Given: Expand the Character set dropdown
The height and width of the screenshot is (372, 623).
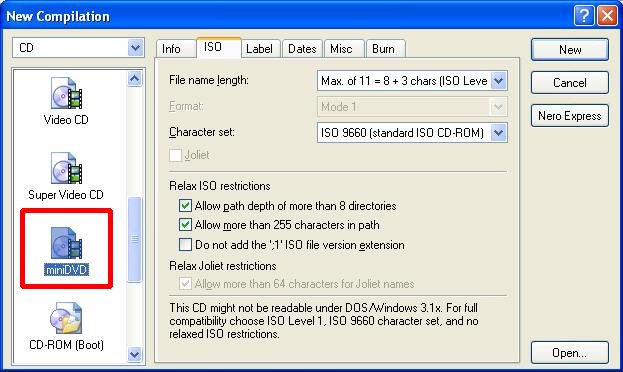Looking at the screenshot, I should click(x=499, y=132).
